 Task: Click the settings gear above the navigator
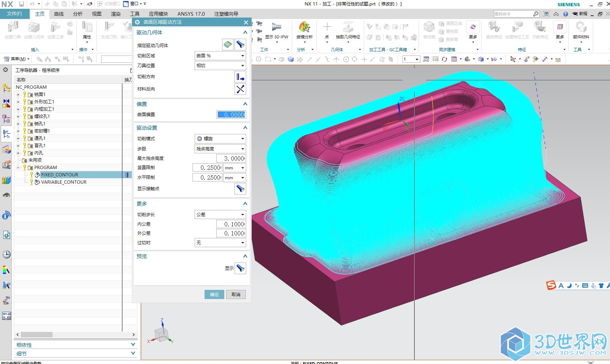5,70
